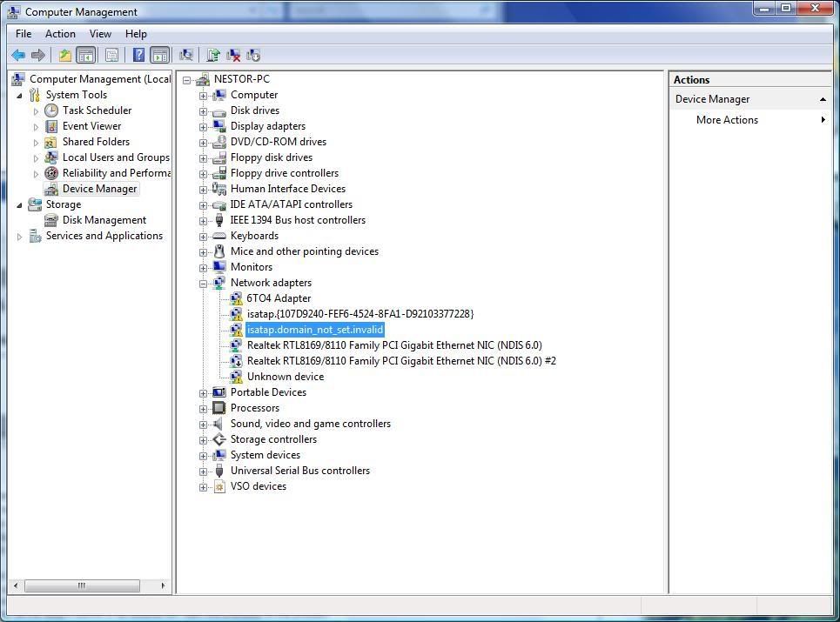Collapse the System Tools tree node
This screenshot has height=622, width=840.
[x=19, y=95]
